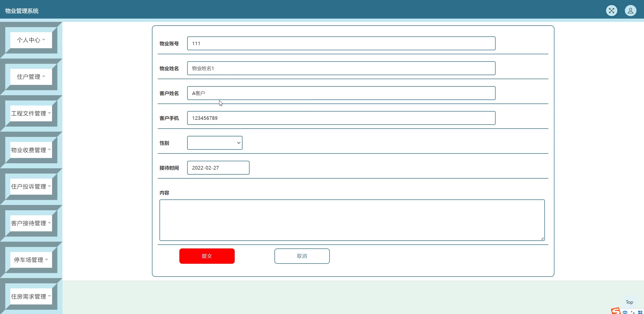Click the 物业管理系统 title
Viewport: 644px width, 314px height.
pos(22,11)
